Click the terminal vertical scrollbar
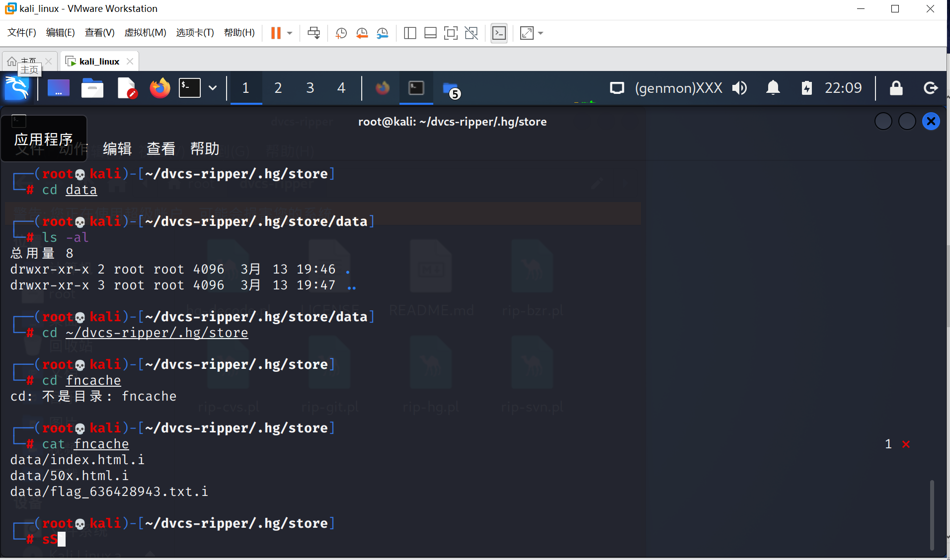This screenshot has width=950, height=560. click(x=932, y=514)
